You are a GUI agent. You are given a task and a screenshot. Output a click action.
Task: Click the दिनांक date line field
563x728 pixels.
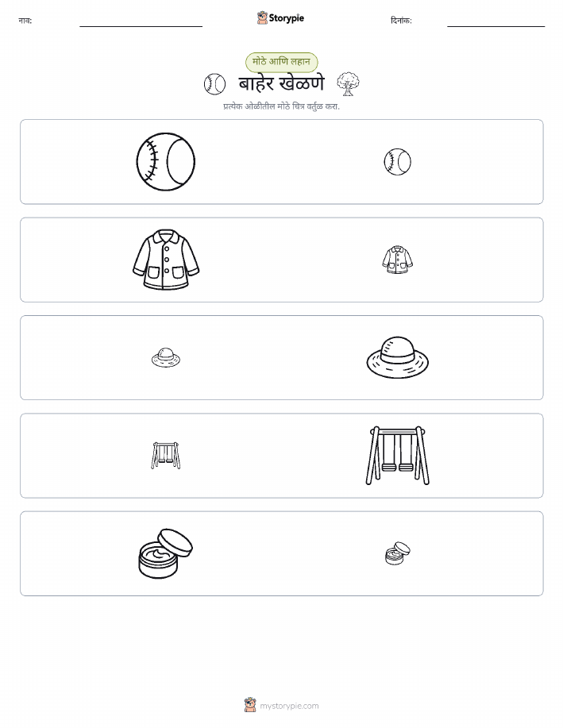(x=496, y=21)
